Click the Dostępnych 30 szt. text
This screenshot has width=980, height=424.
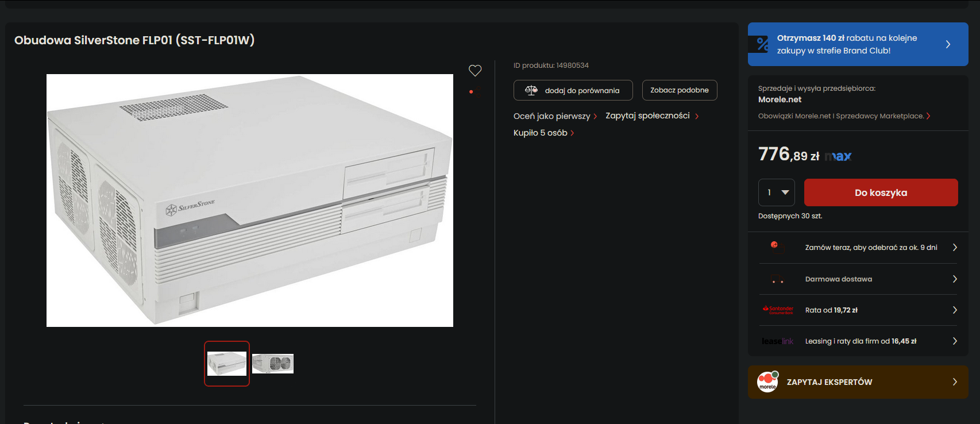point(790,216)
